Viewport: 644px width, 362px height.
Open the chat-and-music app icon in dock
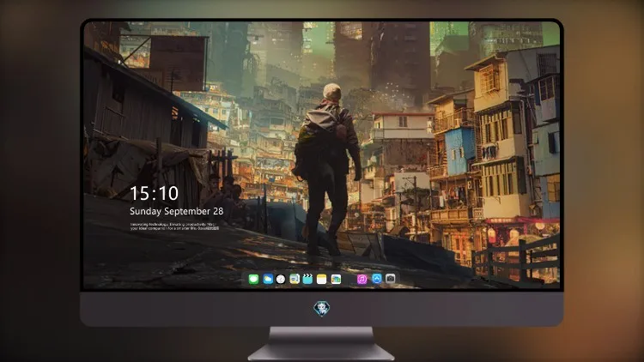[295, 279]
